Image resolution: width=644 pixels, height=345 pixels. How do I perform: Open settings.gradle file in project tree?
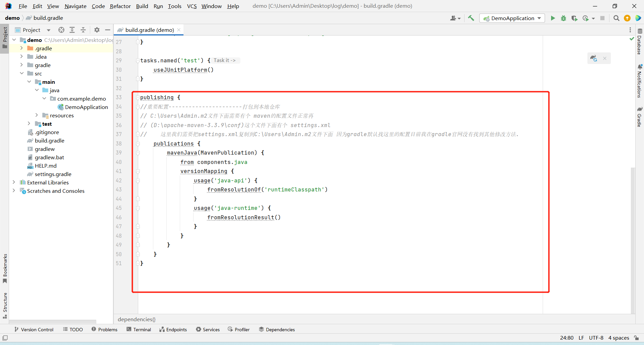tap(53, 174)
